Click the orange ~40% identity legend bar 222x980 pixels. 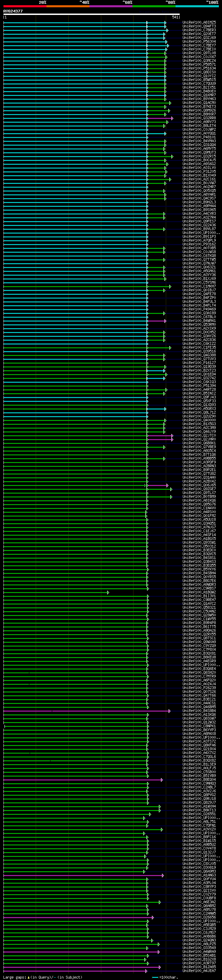[x=68, y=6]
